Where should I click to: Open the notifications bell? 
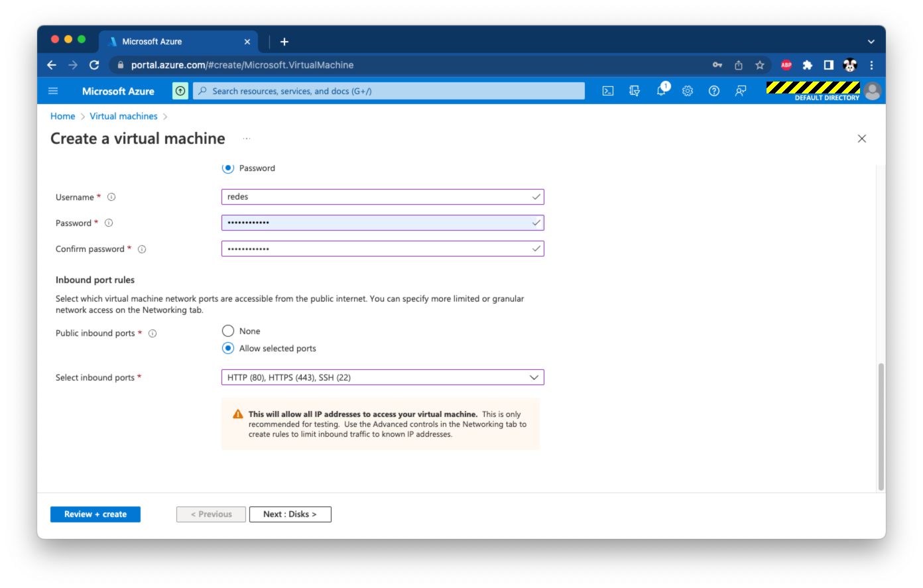point(661,91)
